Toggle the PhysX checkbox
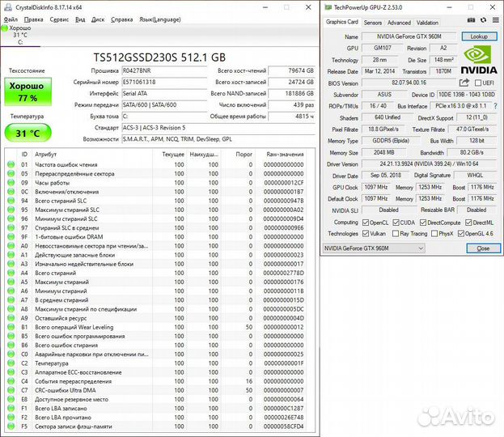 point(434,233)
